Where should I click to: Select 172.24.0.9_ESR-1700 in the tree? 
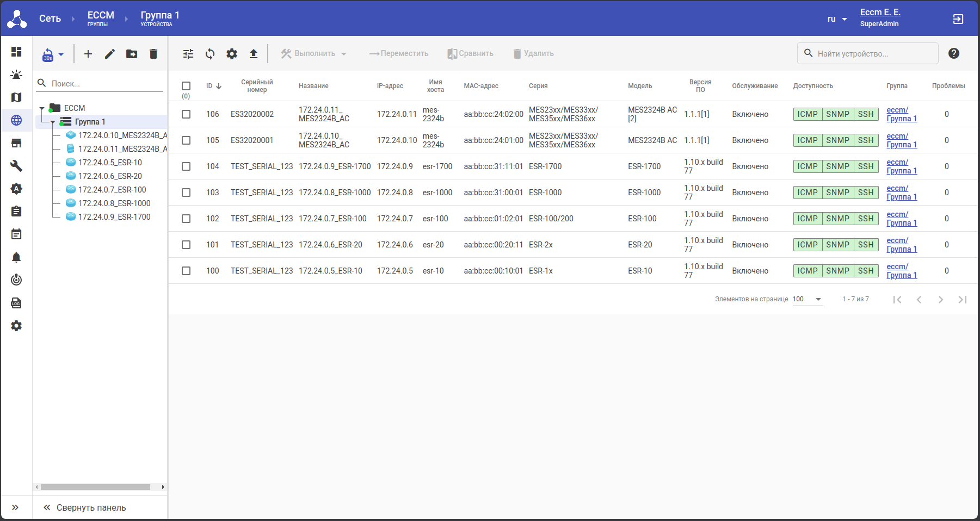click(x=114, y=217)
